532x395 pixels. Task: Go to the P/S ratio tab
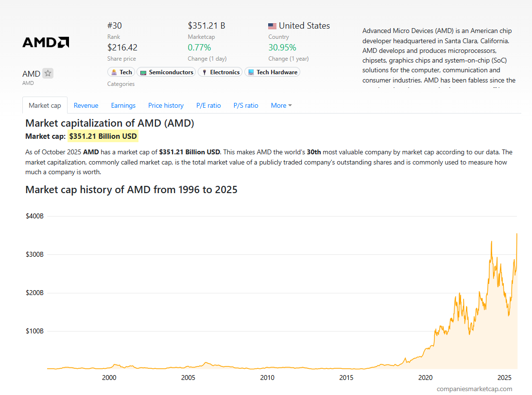click(246, 105)
